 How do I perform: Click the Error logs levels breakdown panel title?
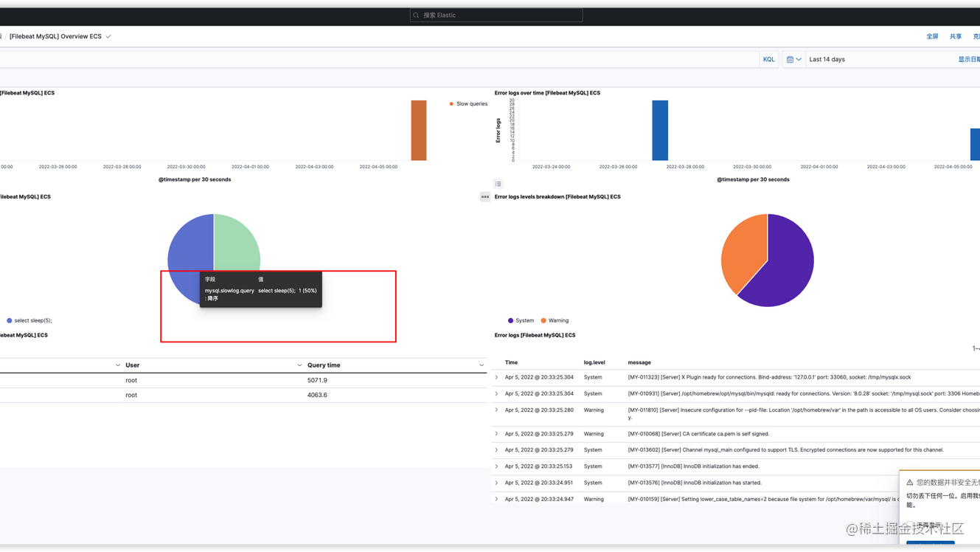pyautogui.click(x=557, y=197)
